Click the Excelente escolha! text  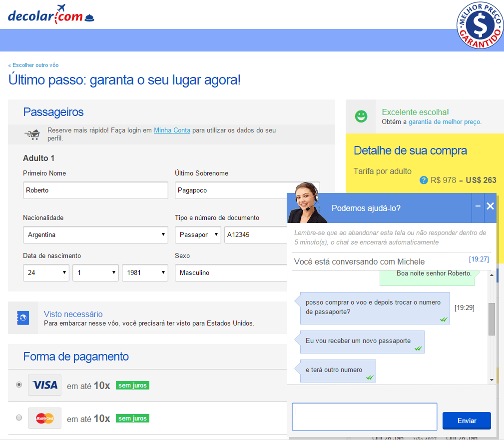click(x=415, y=112)
